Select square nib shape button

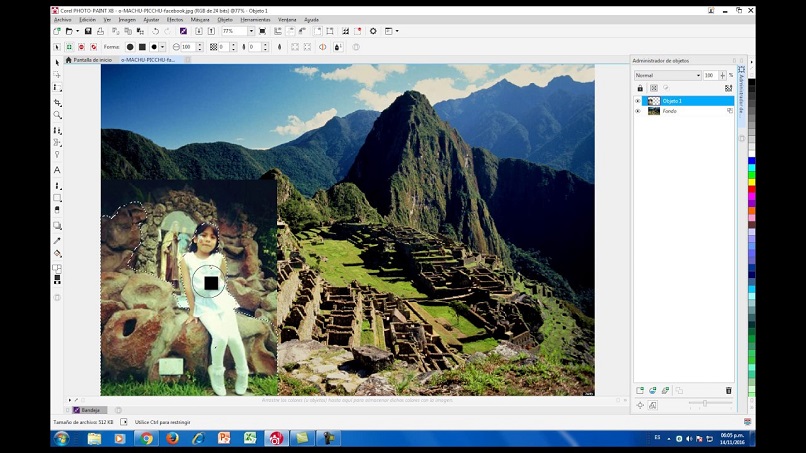tap(142, 47)
